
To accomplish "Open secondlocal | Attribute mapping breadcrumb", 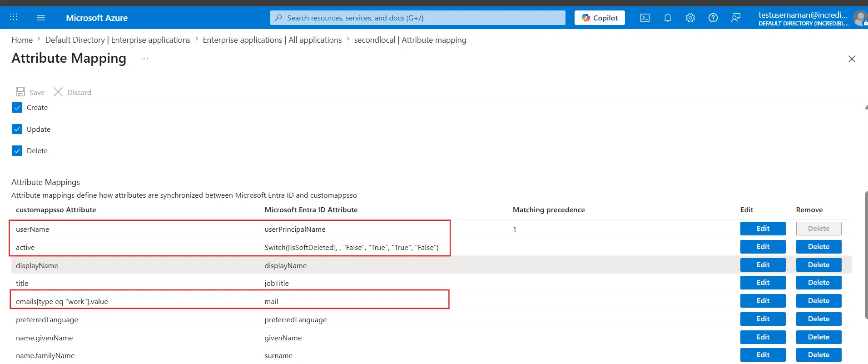I will coord(410,40).
